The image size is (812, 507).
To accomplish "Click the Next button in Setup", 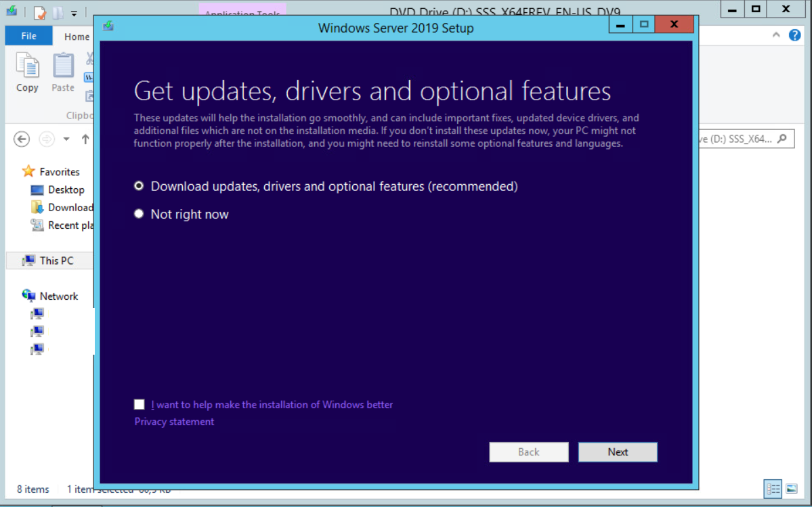I will [618, 452].
